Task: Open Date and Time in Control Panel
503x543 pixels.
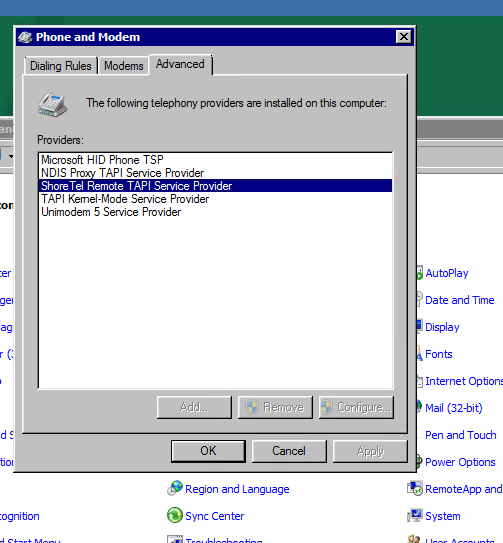Action: 459,300
